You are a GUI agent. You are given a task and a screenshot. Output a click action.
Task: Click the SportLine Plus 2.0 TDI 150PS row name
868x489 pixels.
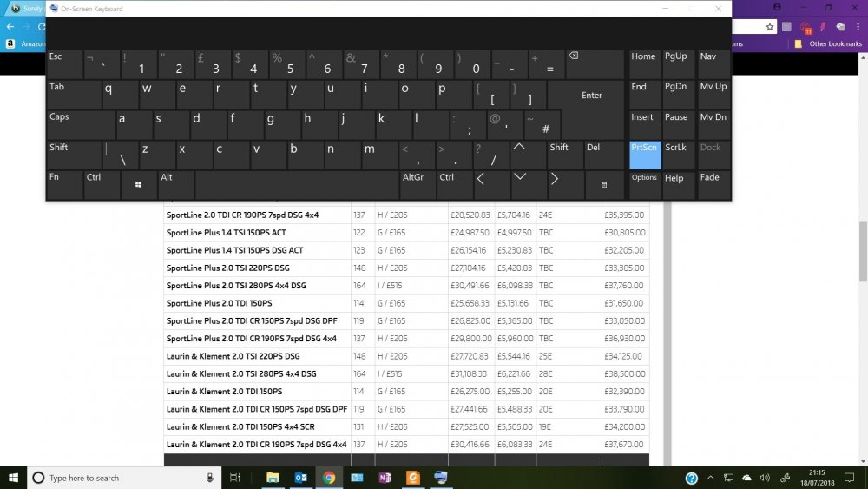tap(220, 303)
